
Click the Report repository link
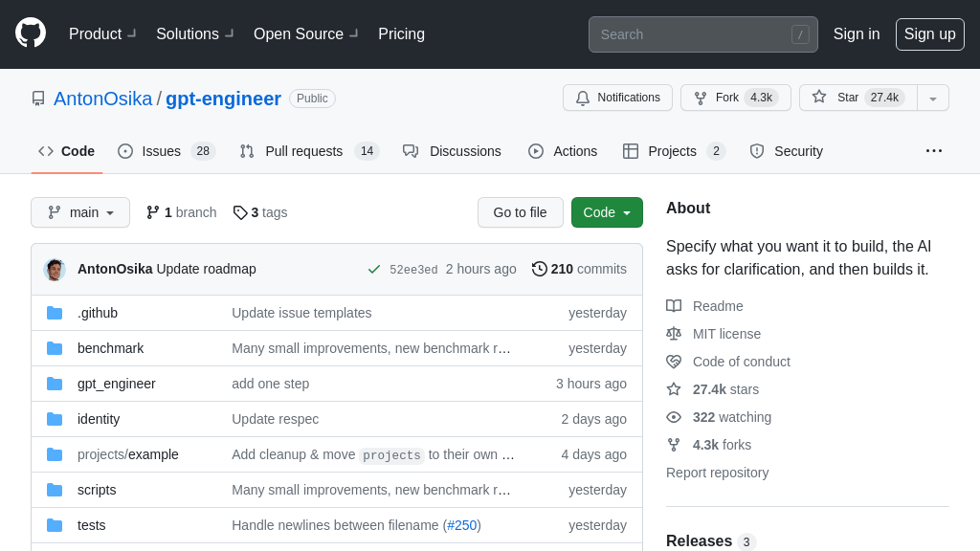click(x=717, y=473)
